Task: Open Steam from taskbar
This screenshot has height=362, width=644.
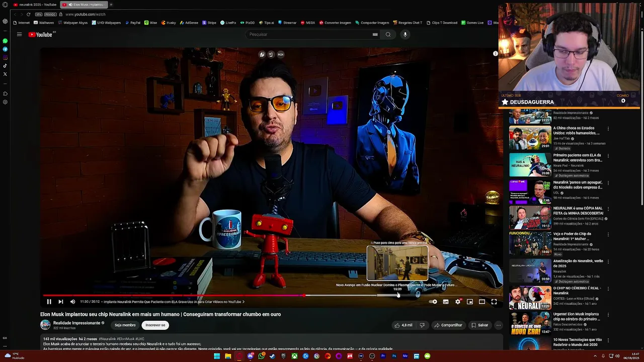Action: [272, 356]
